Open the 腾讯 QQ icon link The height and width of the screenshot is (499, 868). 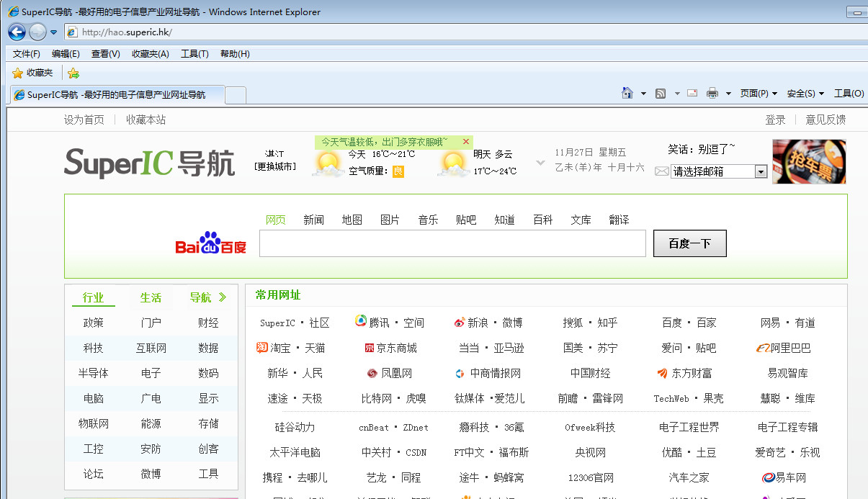coord(362,322)
